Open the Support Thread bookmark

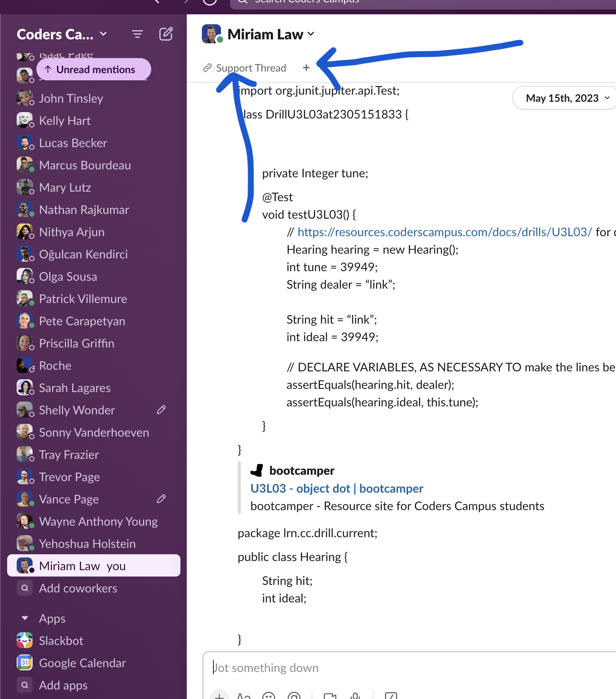245,68
